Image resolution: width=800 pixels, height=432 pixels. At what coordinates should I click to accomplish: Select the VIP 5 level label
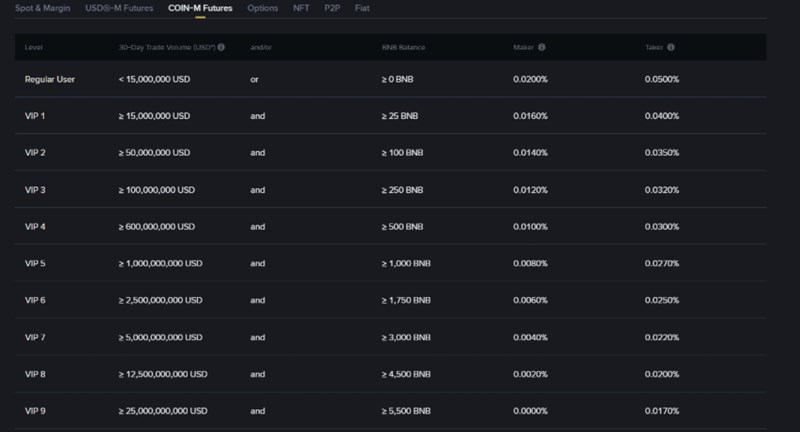pos(36,263)
